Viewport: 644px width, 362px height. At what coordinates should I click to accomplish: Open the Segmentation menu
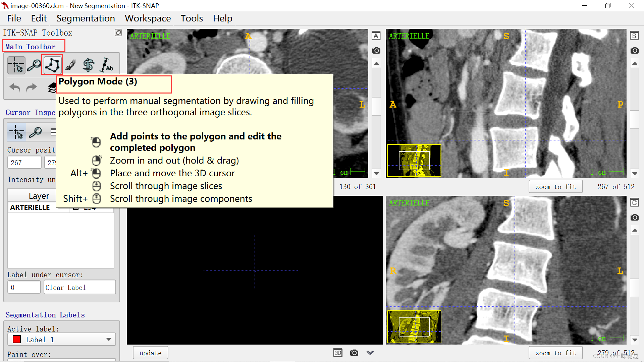pyautogui.click(x=86, y=18)
